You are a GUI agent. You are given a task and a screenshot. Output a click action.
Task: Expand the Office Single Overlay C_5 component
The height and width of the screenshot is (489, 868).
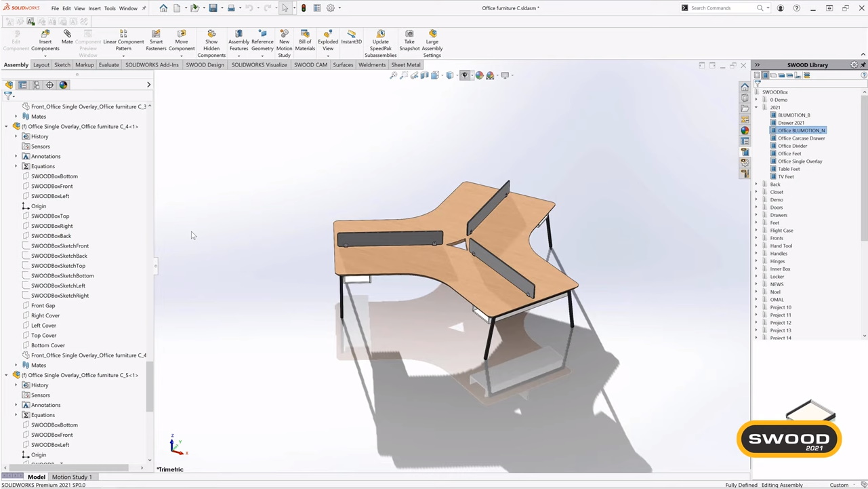(7, 375)
